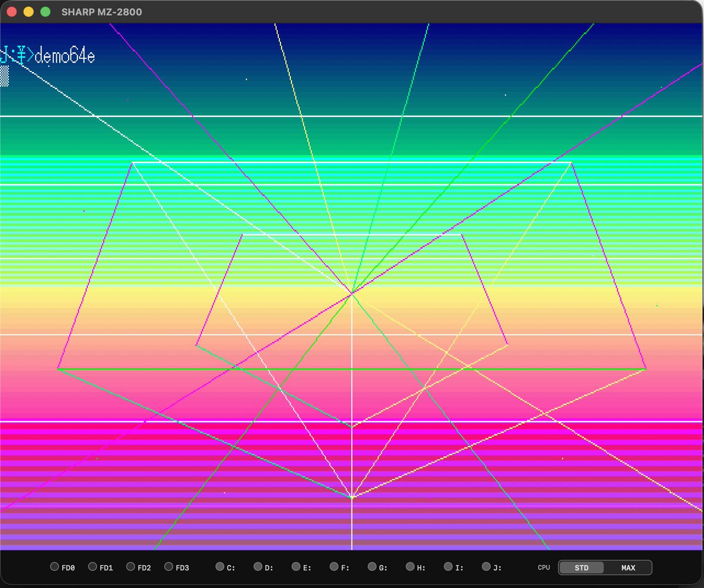Image resolution: width=704 pixels, height=588 pixels.
Task: Click the demo64e command text
Action: [x=65, y=57]
